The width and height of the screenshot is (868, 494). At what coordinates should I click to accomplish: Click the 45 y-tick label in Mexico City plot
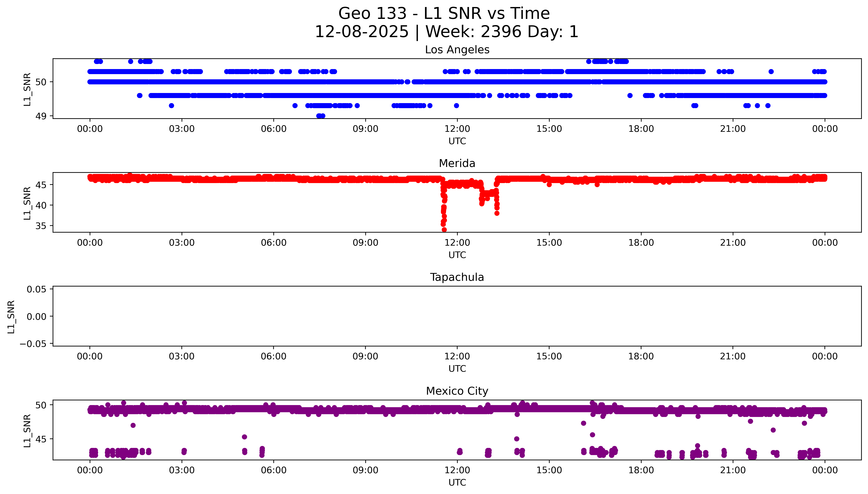41,439
